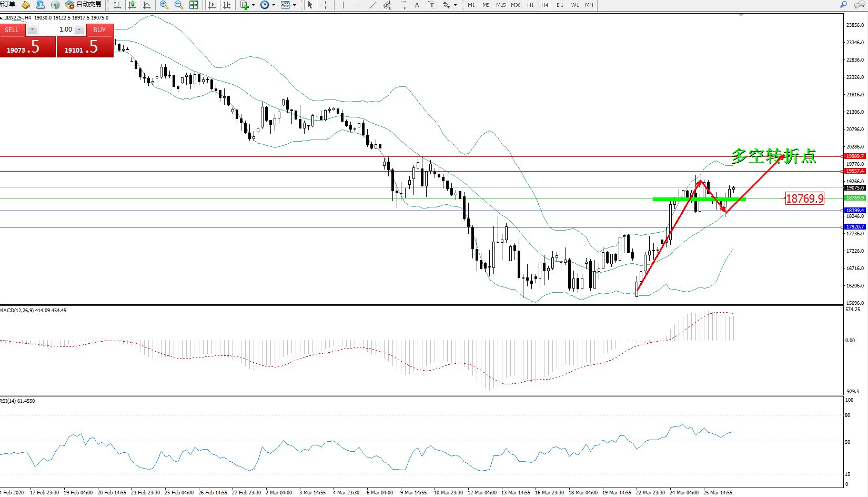The height and width of the screenshot is (497, 868).
Task: Switch chart to candlestick display
Action: 132,5
